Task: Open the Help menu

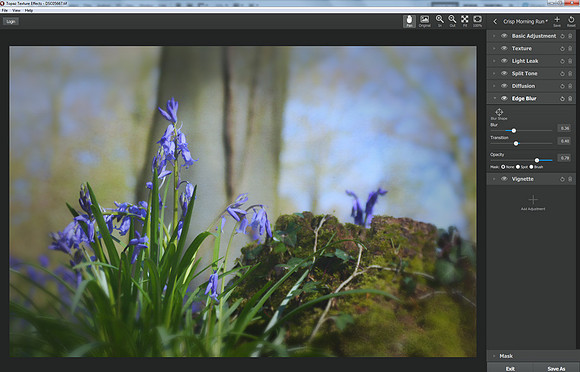Action: point(29,10)
